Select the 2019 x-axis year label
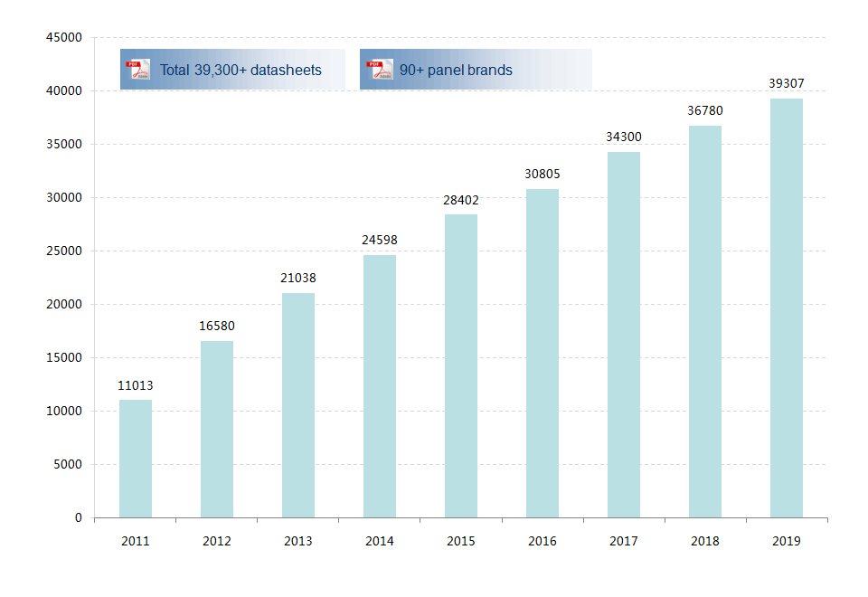 [x=787, y=541]
